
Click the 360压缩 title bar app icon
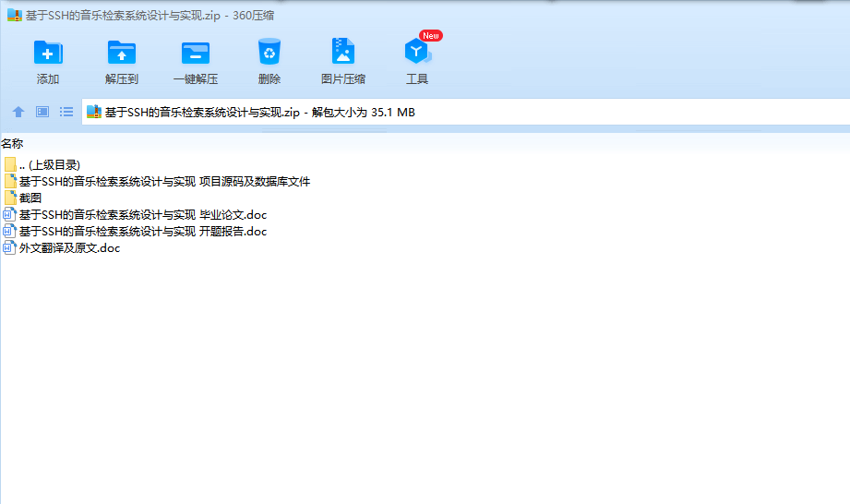[x=15, y=15]
